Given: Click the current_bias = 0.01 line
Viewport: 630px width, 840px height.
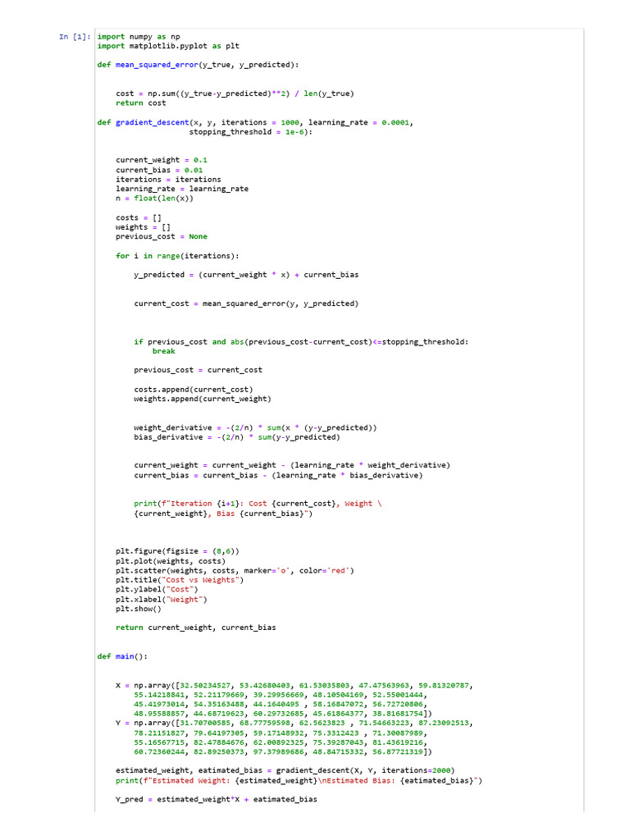Looking at the screenshot, I should [159, 171].
